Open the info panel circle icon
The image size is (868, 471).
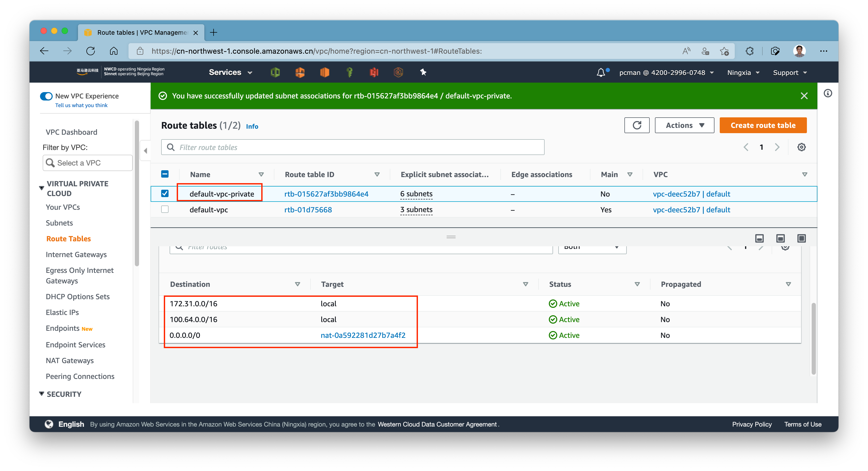coord(828,93)
